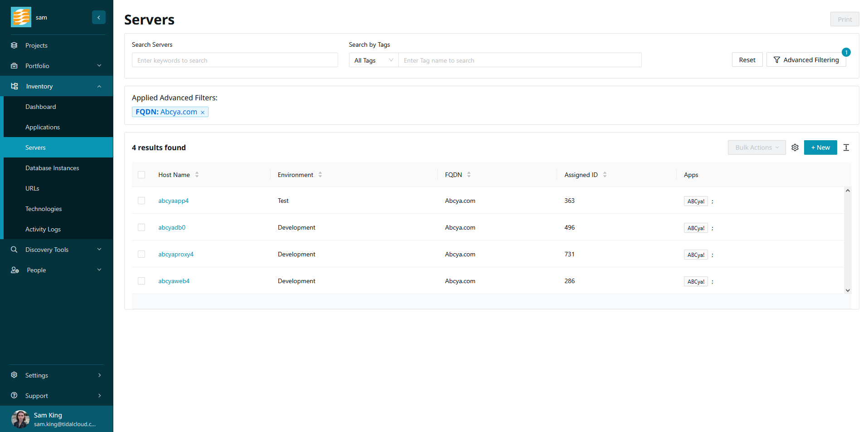Open the abcyaproxy4 server link
The width and height of the screenshot is (868, 432).
coord(176,254)
